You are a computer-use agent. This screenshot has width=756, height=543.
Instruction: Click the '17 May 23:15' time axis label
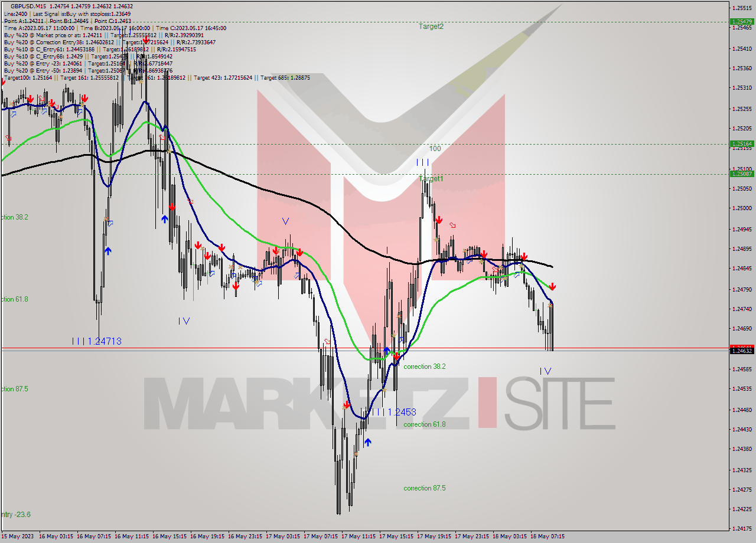(472, 537)
